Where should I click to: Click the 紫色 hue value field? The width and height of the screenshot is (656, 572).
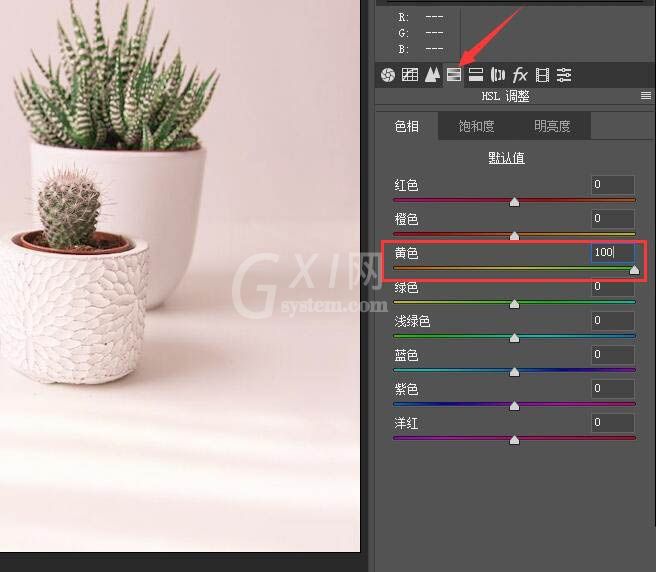click(612, 389)
